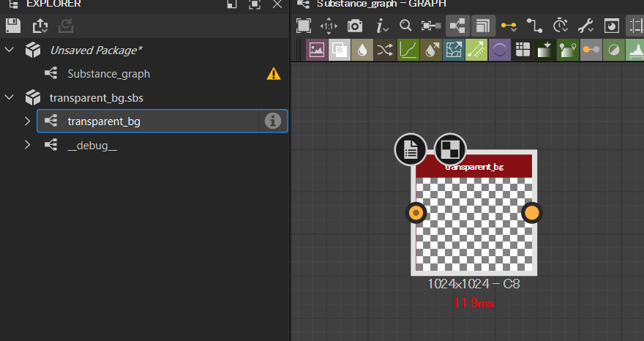Expand the __debug__ graph item

[x=28, y=145]
